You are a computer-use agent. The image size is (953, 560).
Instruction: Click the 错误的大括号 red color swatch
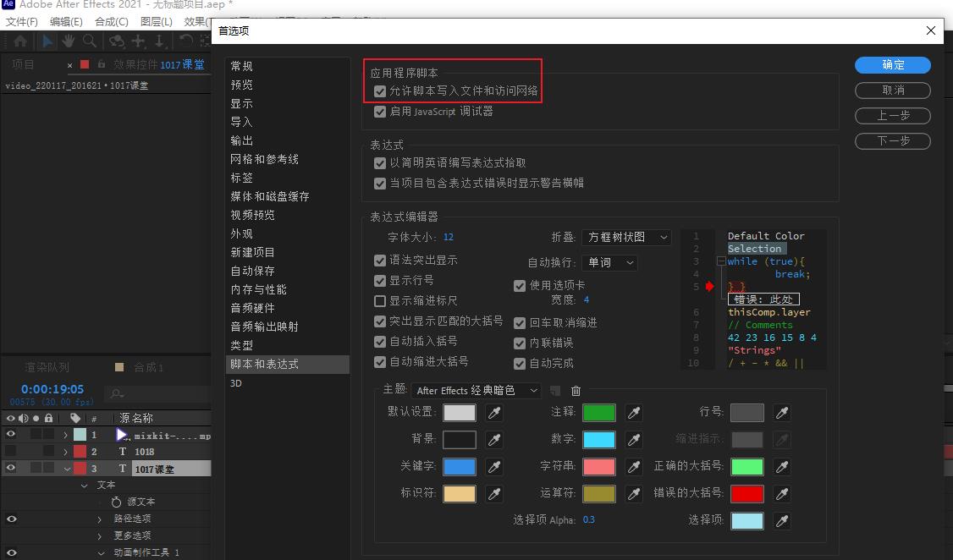click(747, 494)
